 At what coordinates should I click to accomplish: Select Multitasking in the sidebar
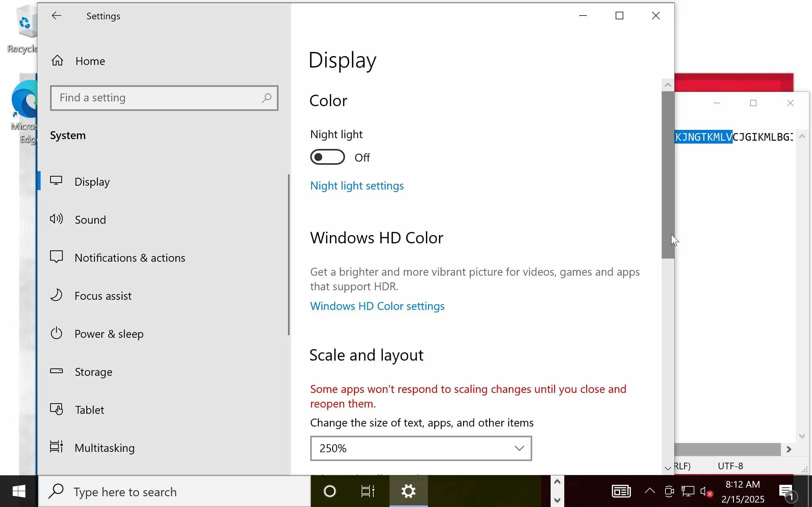pyautogui.click(x=104, y=448)
